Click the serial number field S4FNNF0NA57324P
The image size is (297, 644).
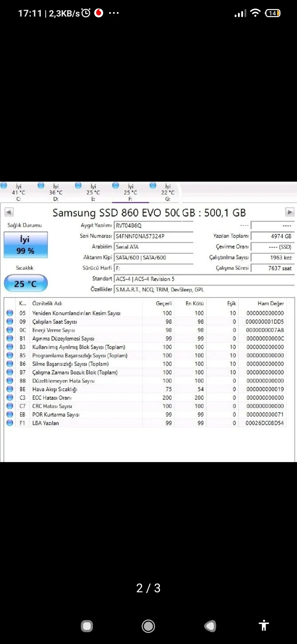click(x=154, y=236)
